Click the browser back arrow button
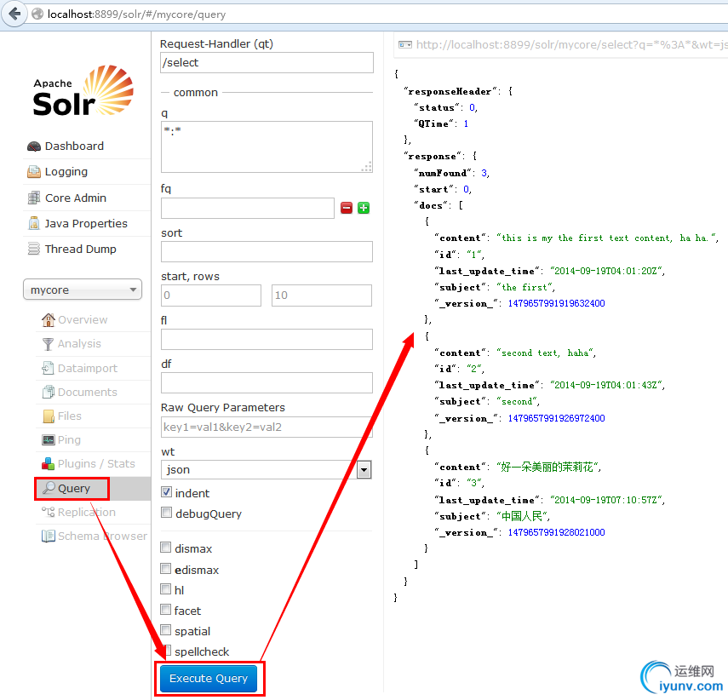 click(x=14, y=14)
